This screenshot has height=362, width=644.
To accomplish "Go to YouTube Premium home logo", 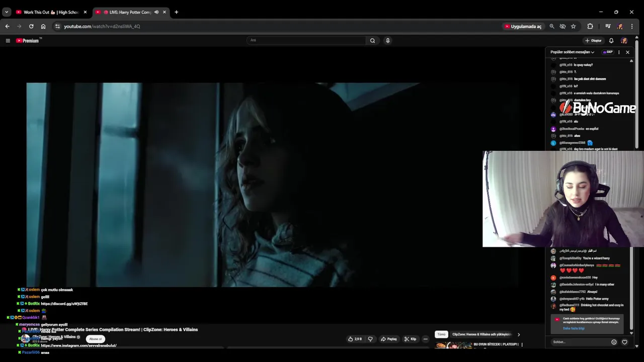I will (28, 41).
